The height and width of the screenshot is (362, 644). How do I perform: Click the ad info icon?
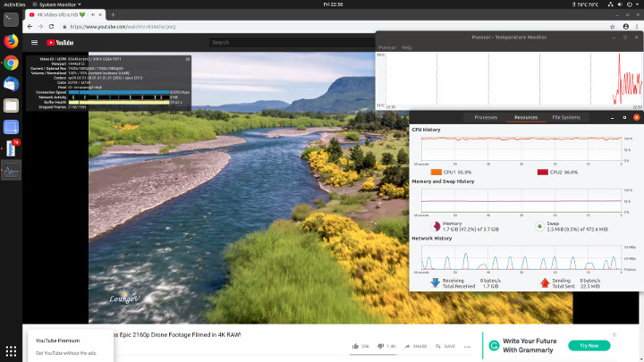(x=614, y=335)
